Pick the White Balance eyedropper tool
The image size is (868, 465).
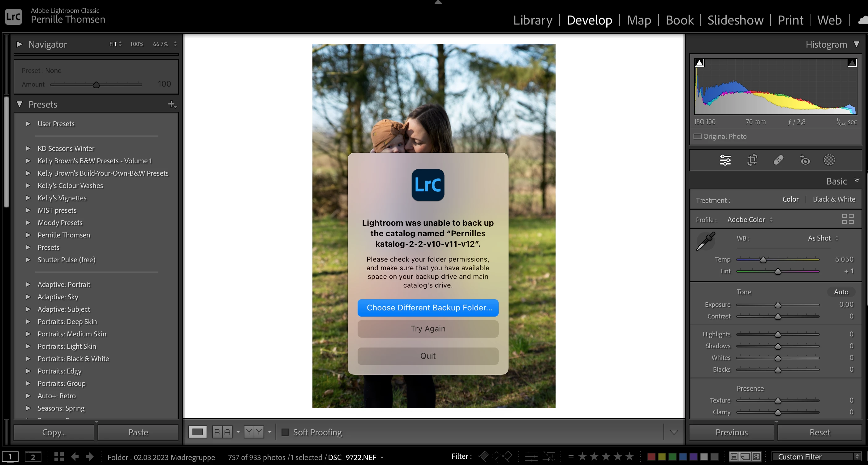pos(706,241)
